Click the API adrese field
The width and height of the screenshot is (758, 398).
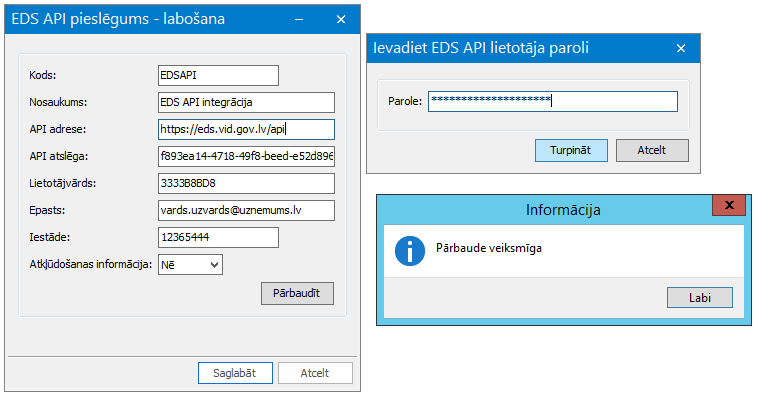tap(247, 130)
